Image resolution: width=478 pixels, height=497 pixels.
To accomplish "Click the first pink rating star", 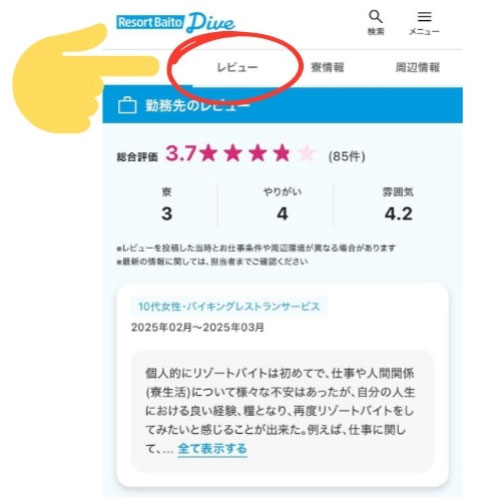I will coord(209,153).
